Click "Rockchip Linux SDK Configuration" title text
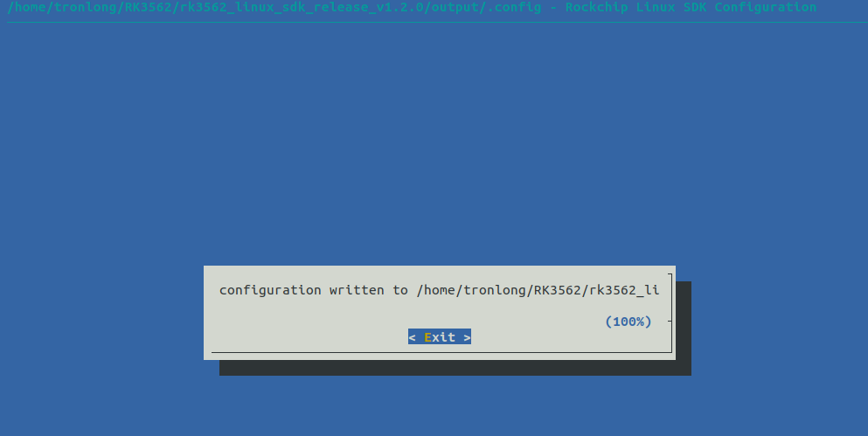Image resolution: width=868 pixels, height=436 pixels. [691, 7]
